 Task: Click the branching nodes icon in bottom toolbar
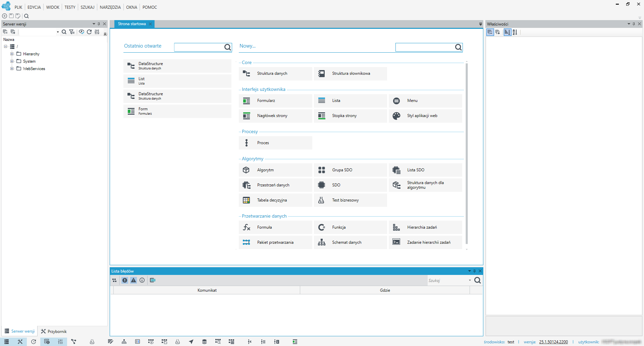tap(73, 342)
